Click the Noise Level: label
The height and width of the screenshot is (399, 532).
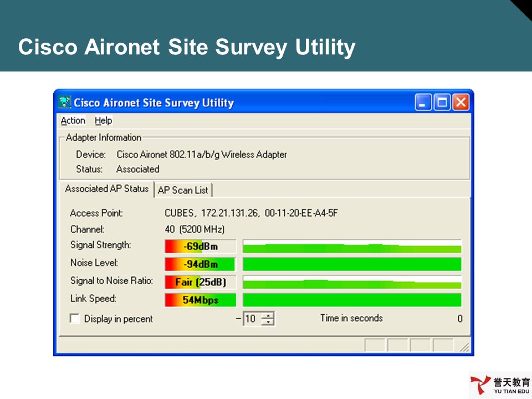tap(94, 263)
